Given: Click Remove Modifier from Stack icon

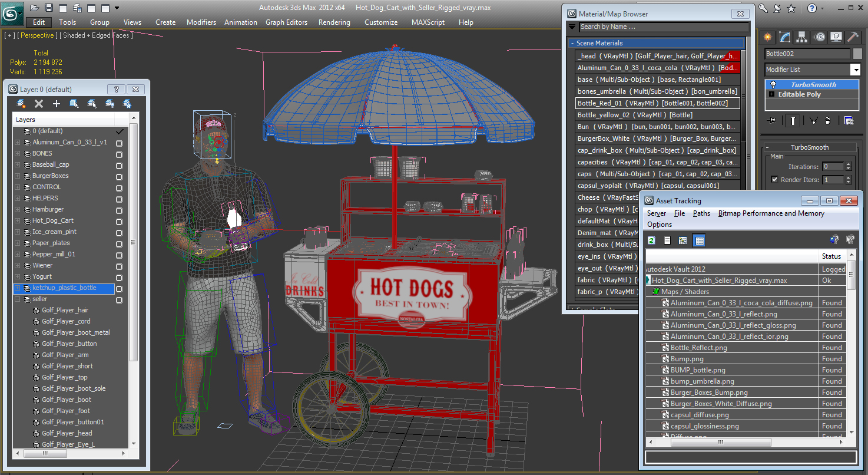Looking at the screenshot, I should coord(827,120).
